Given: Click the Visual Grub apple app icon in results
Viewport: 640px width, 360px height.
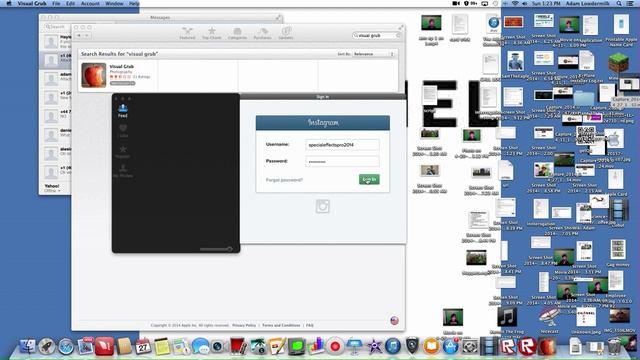Looking at the screenshot, I should (x=93, y=75).
